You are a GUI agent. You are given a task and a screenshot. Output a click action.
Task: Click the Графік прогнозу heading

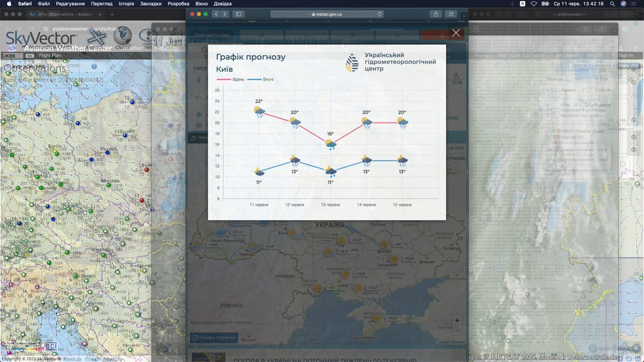tap(251, 57)
